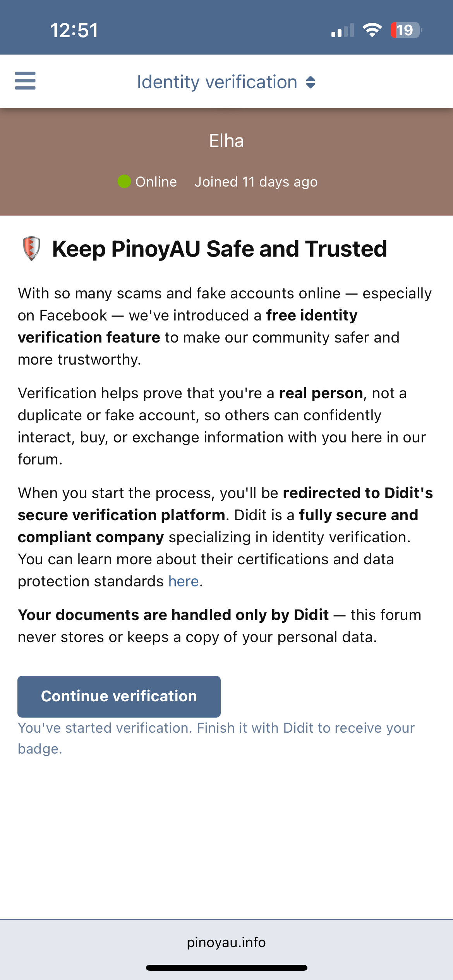Click the "Keep PinoyAU Safe and Trusted" heading
Screen dimensions: 453x980
pyautogui.click(x=220, y=248)
